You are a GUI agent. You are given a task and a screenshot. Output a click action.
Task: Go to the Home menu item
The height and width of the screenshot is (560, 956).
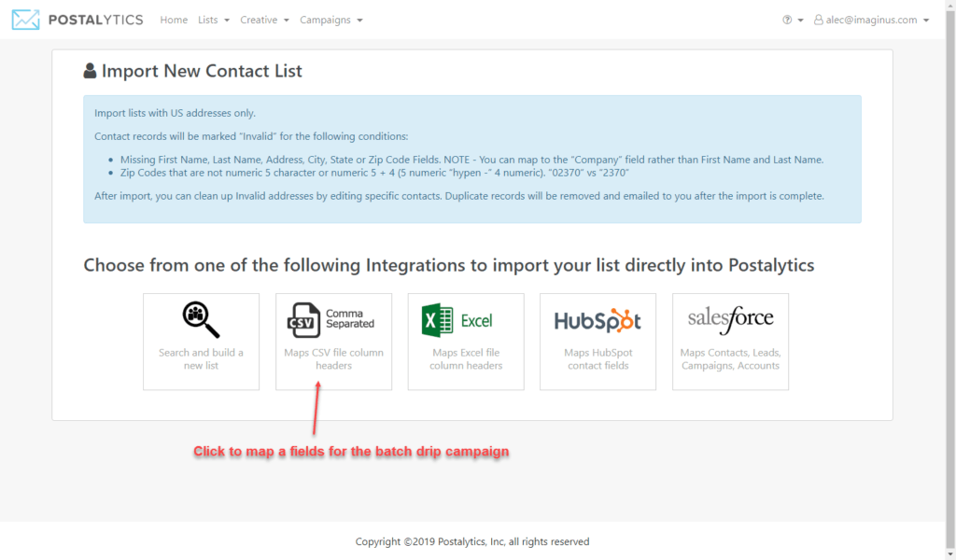[x=174, y=21]
